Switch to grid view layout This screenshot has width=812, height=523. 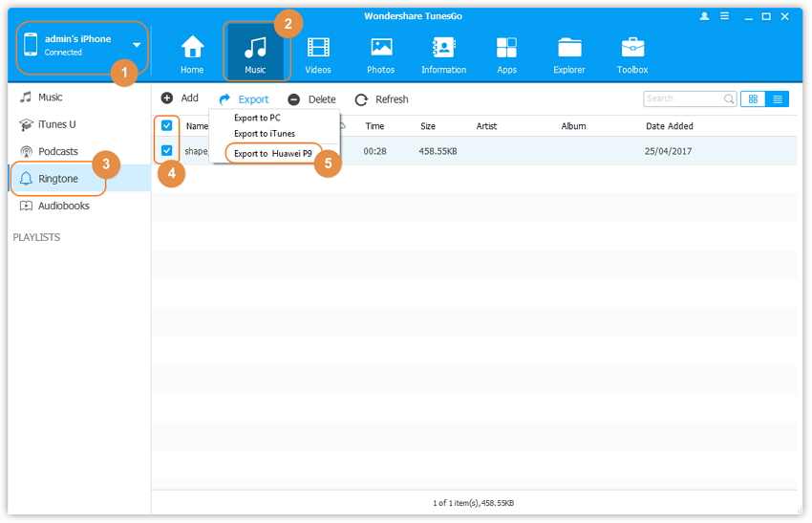coord(753,98)
